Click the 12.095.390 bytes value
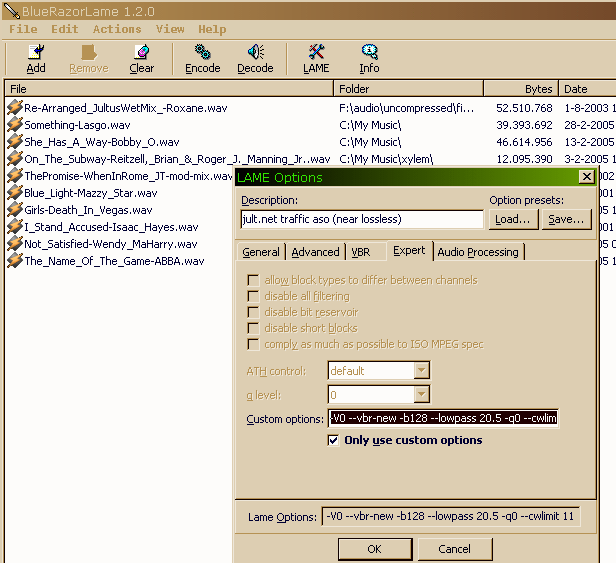Screen dimensions: 616x563 point(524,159)
